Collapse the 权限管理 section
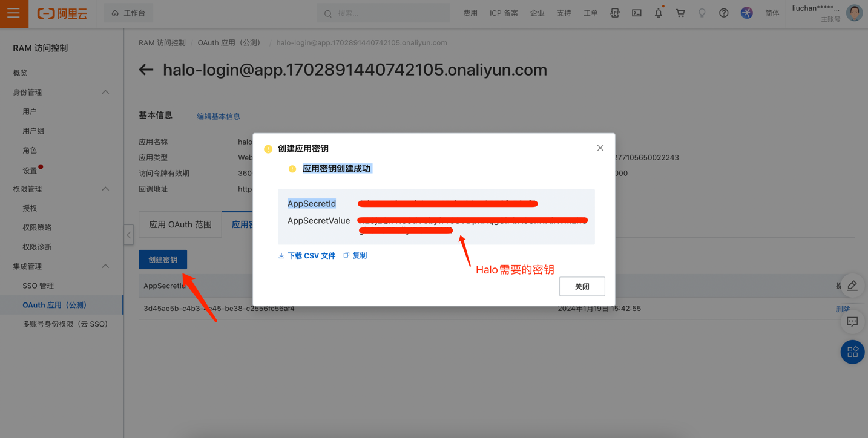The image size is (868, 438). point(105,189)
